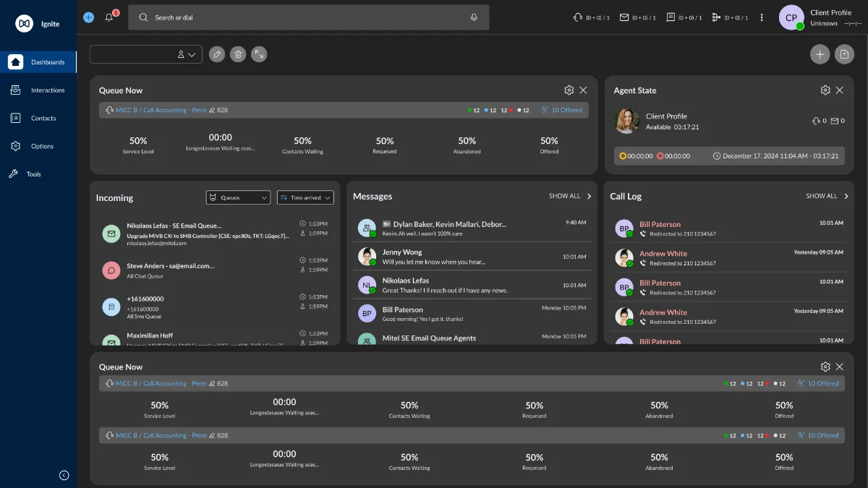Screen dimensions: 868x488
Task: Click the expand fullscreen dashboard icon
Action: (x=259, y=54)
